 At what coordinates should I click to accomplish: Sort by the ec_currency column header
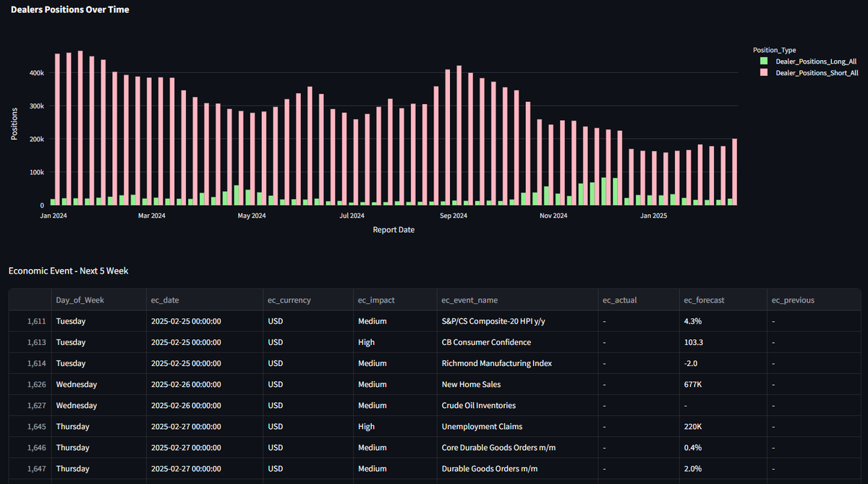(307, 300)
